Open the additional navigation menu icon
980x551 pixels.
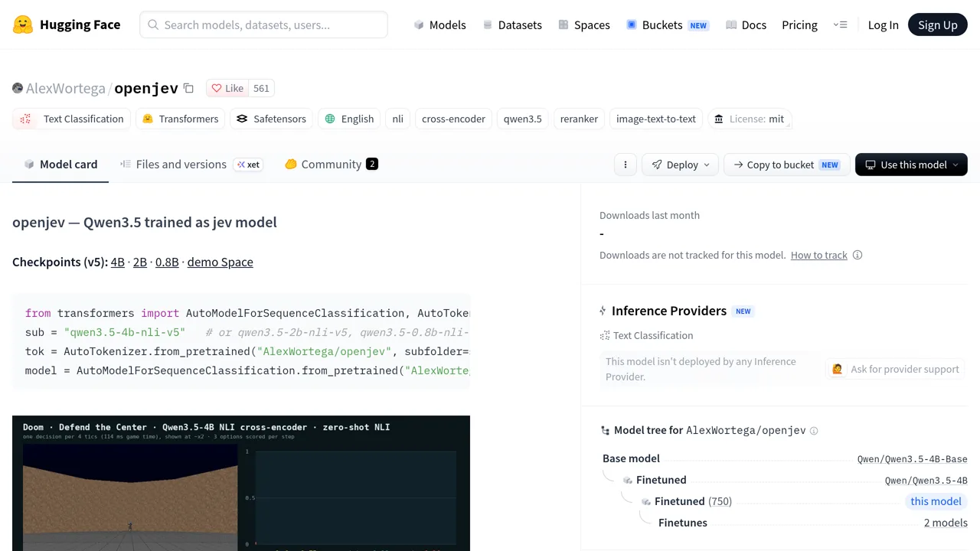click(x=840, y=24)
